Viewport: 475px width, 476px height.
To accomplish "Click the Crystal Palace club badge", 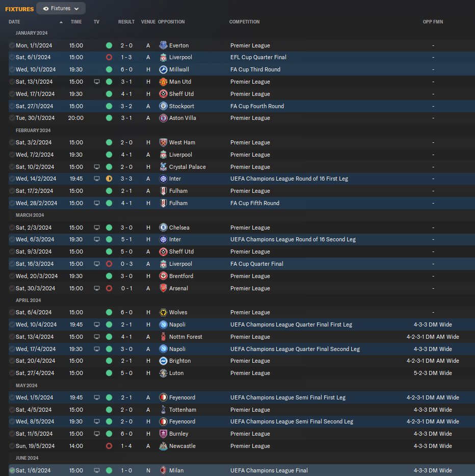I will pos(163,167).
